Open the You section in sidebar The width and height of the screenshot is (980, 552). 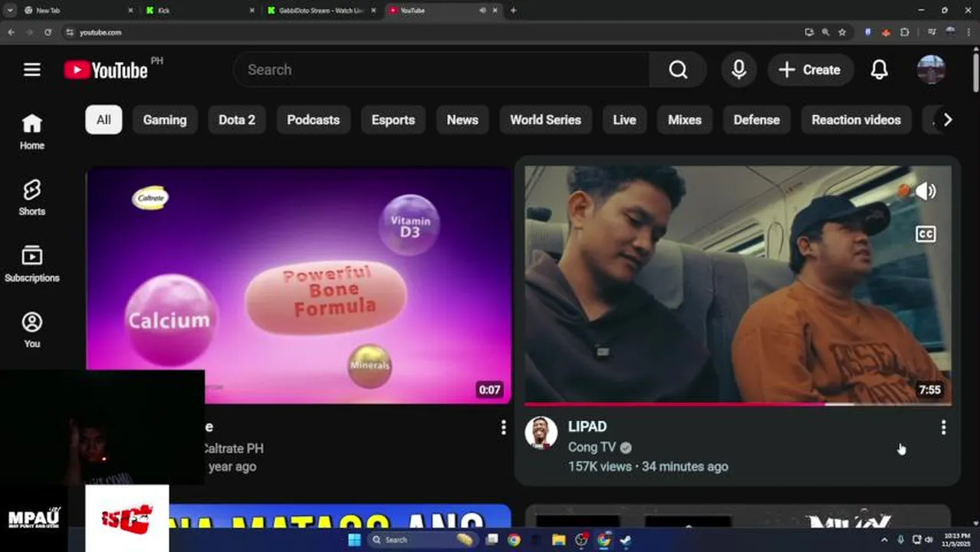(x=31, y=330)
